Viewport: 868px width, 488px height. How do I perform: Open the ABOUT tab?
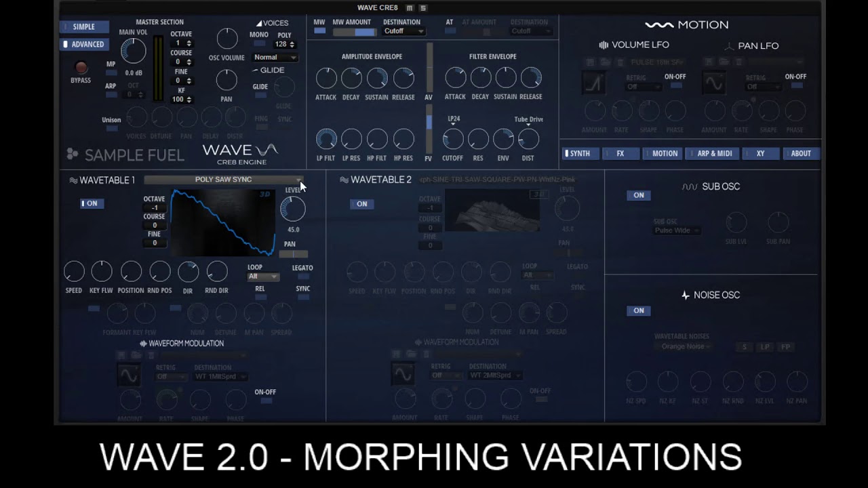[801, 154]
